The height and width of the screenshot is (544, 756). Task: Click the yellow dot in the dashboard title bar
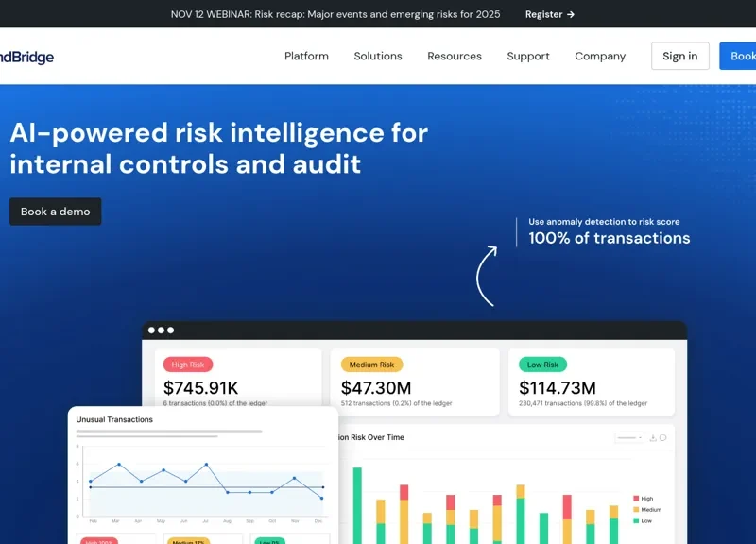(x=162, y=330)
